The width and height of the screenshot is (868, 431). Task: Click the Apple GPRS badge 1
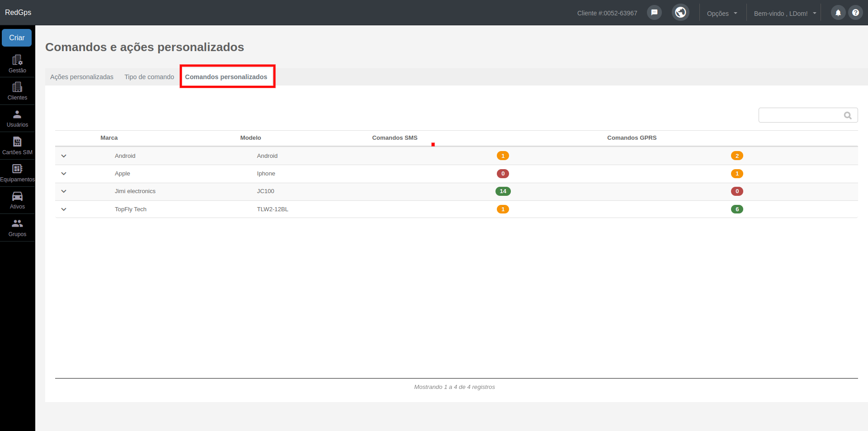point(737,174)
